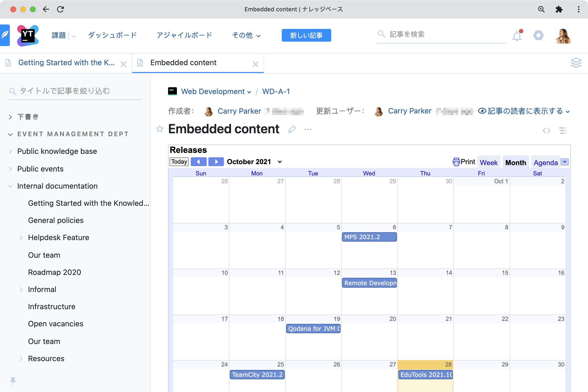Click the stacked layers icon
Image resolution: width=588 pixels, height=392 pixels.
[576, 63]
